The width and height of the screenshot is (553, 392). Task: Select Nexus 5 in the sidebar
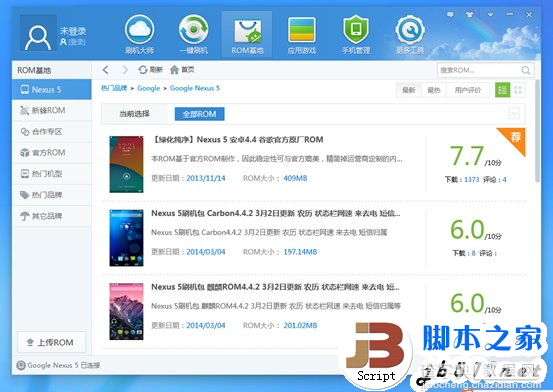(x=51, y=89)
